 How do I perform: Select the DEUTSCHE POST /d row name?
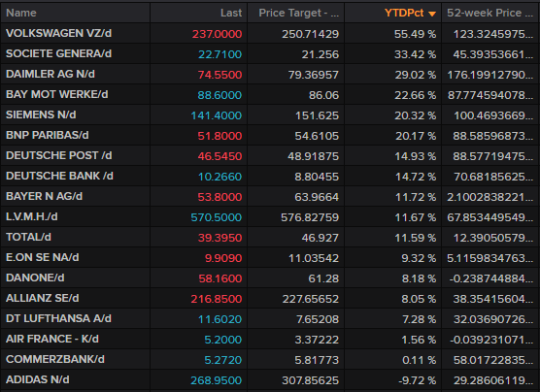coord(59,155)
